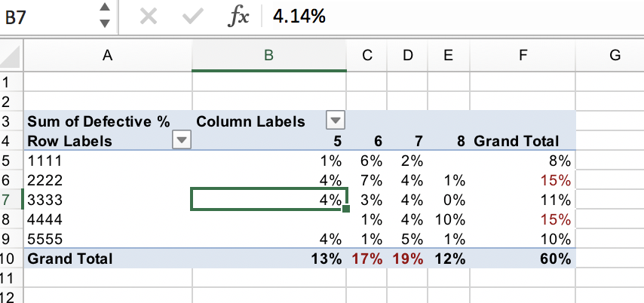Image resolution: width=644 pixels, height=303 pixels.
Task: Click the 8% grand total for 1111
Action: click(523, 161)
